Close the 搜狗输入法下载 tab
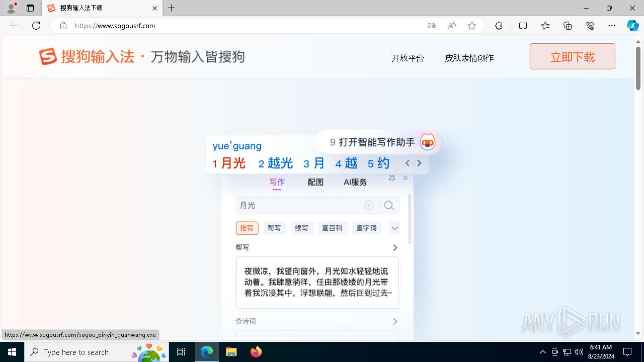The height and width of the screenshot is (362, 644). tap(155, 8)
